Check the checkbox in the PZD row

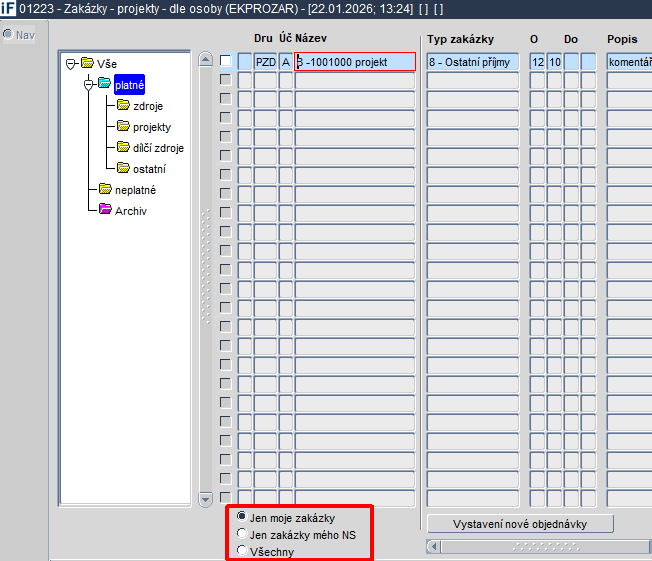click(225, 61)
